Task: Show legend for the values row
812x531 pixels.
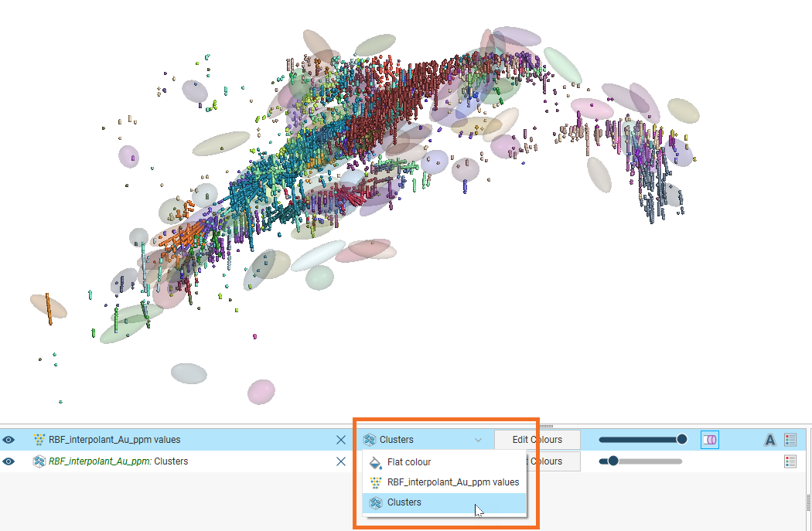Action: tap(790, 440)
